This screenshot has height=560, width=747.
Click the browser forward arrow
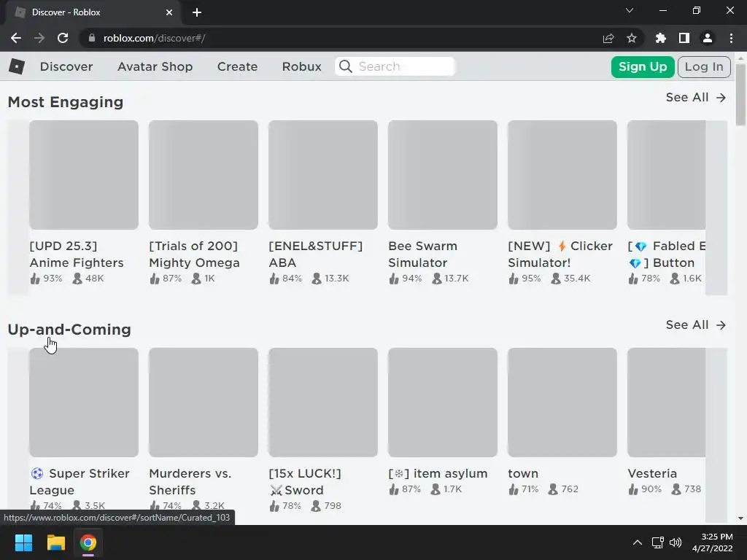point(39,38)
